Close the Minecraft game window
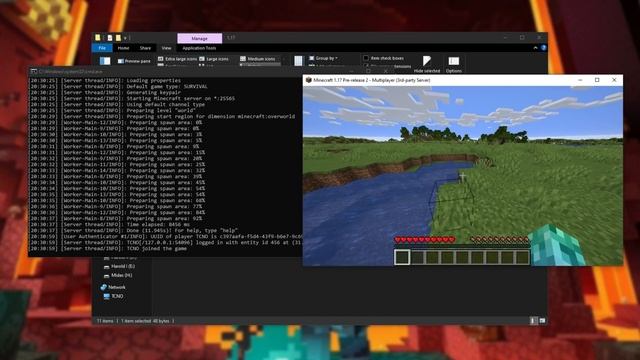Screen dimensions: 640x360 point(614,80)
